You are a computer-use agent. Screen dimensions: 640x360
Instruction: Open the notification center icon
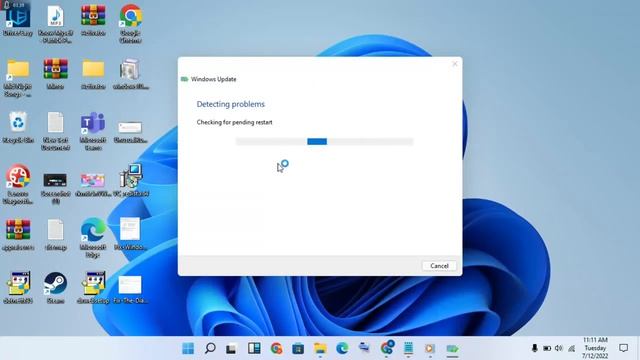coord(623,348)
